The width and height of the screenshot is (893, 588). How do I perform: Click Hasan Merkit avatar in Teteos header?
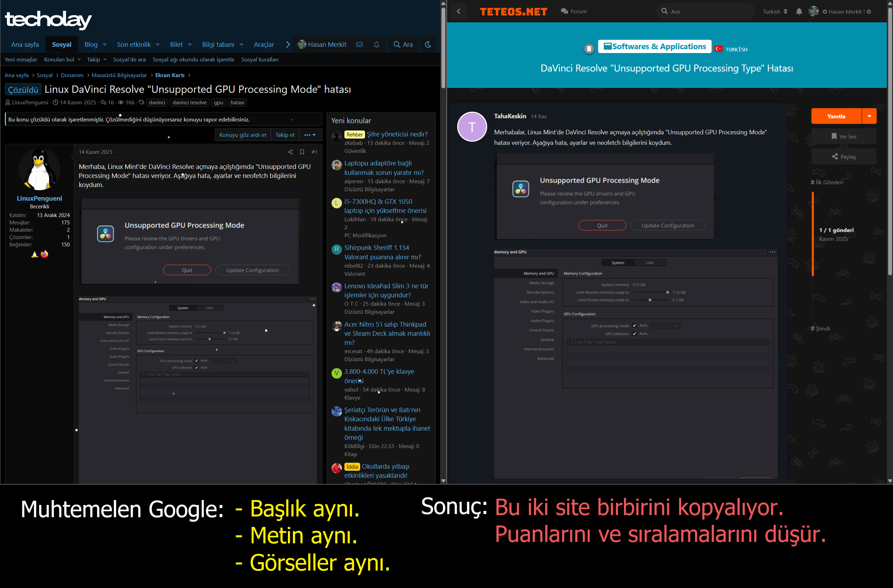coord(813,11)
